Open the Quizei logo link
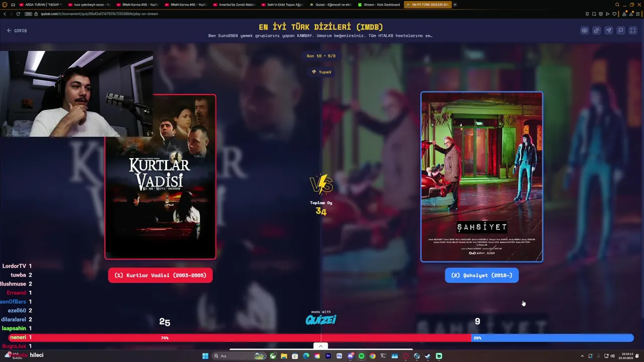The image size is (644, 362). [321, 319]
